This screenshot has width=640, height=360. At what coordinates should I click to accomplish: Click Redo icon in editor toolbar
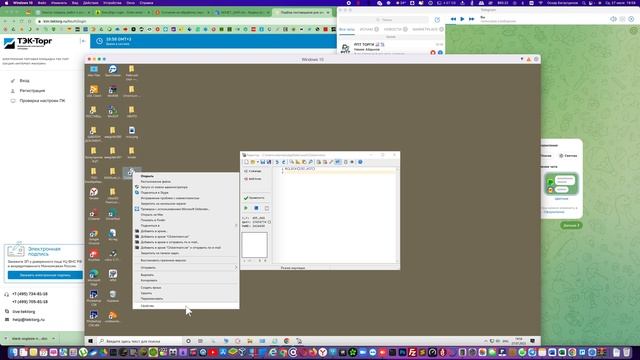(x=284, y=162)
